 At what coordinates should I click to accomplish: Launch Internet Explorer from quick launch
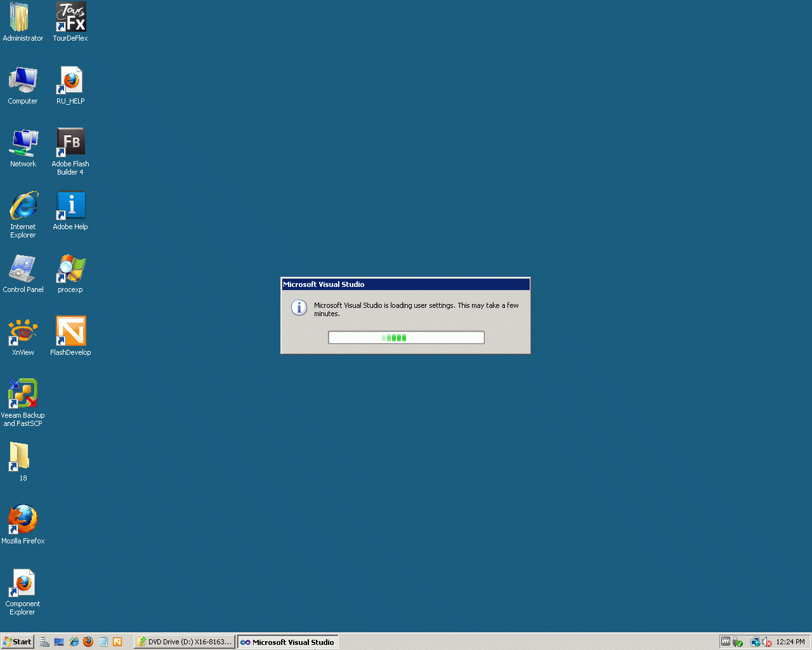point(74,642)
